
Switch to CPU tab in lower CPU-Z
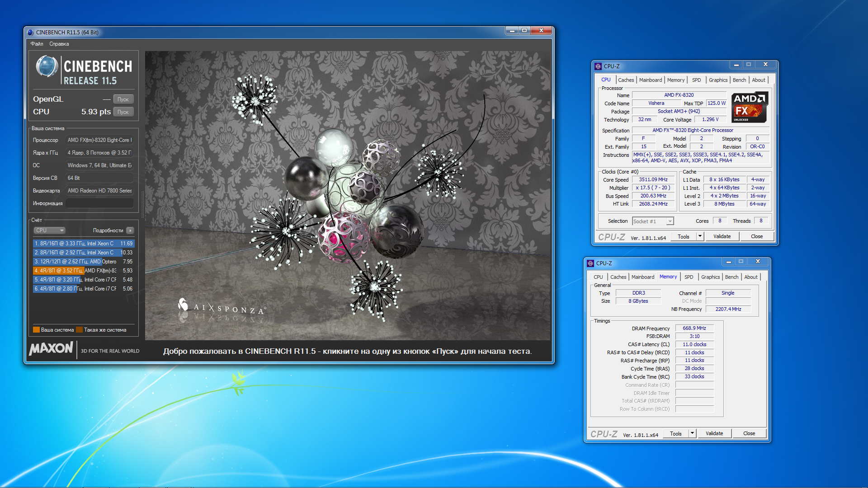pyautogui.click(x=598, y=277)
